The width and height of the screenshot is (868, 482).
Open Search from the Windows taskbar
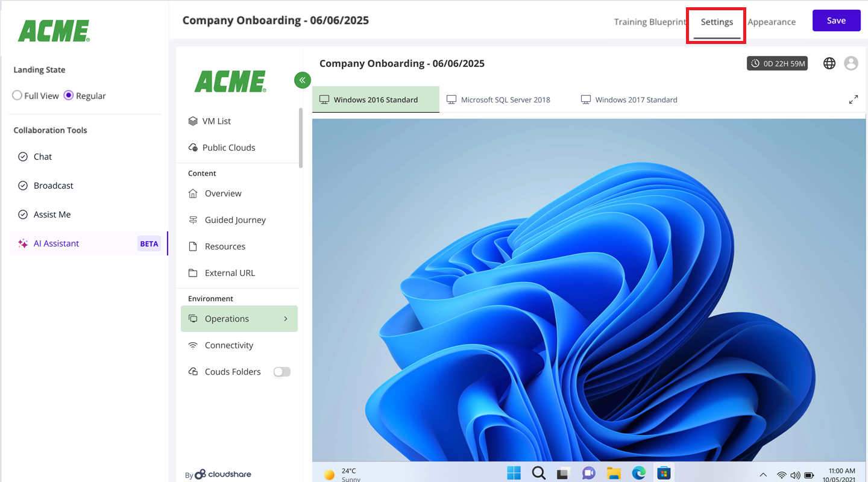click(539, 473)
